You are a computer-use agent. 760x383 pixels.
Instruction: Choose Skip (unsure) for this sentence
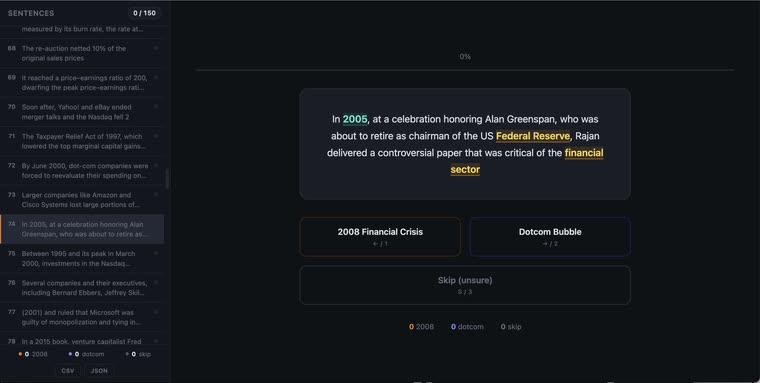(465, 285)
